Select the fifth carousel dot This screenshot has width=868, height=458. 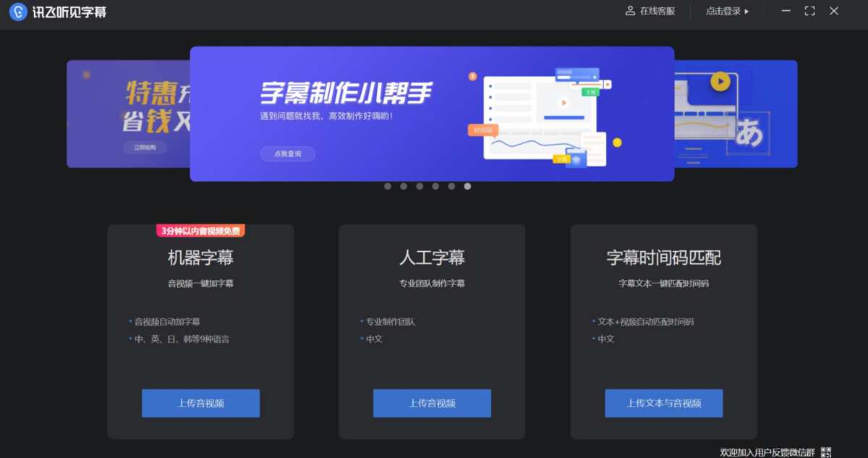click(451, 187)
